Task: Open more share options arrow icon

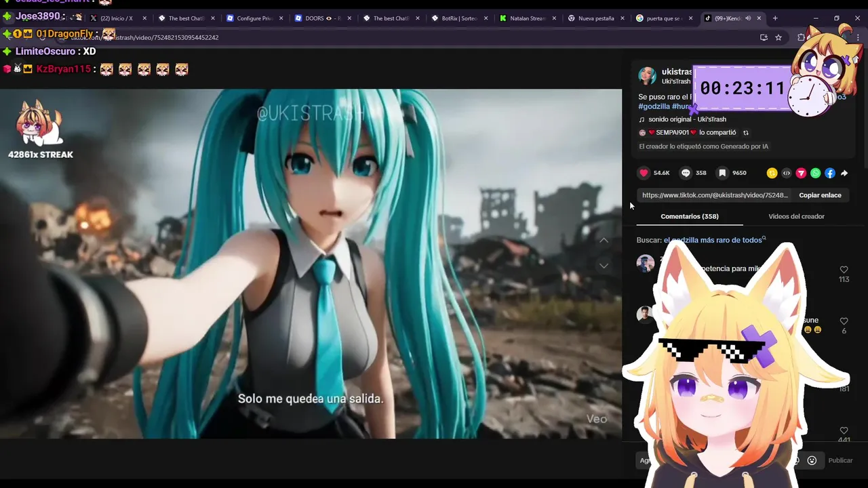Action: pos(844,174)
